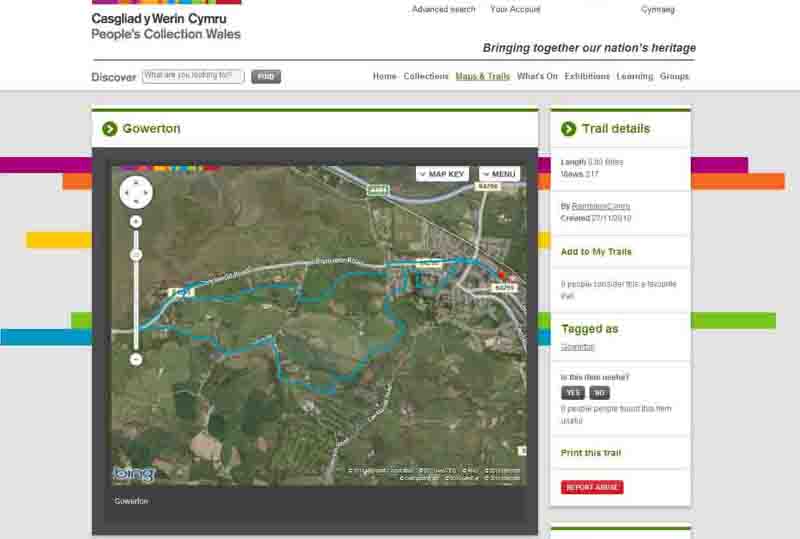Click the Discover search input field

point(193,77)
